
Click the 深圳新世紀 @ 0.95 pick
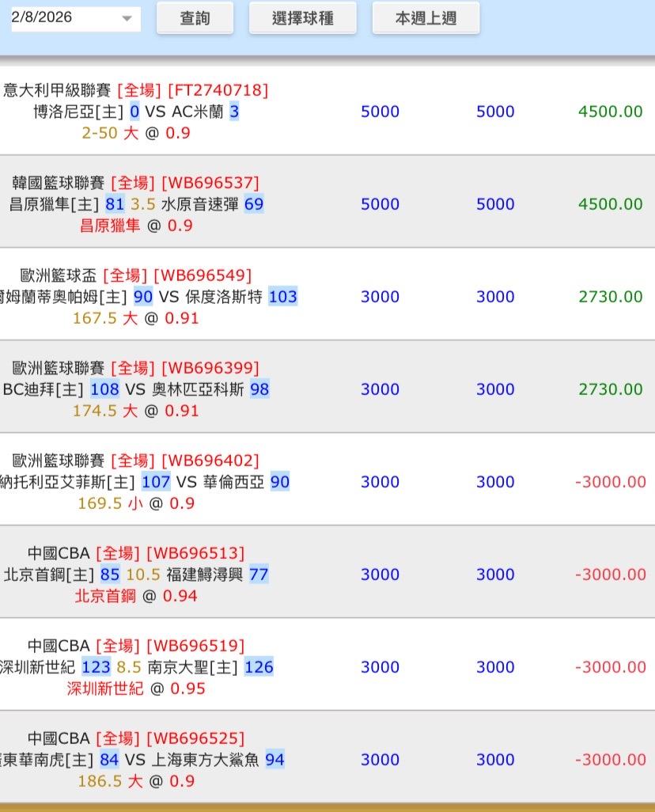click(136, 689)
